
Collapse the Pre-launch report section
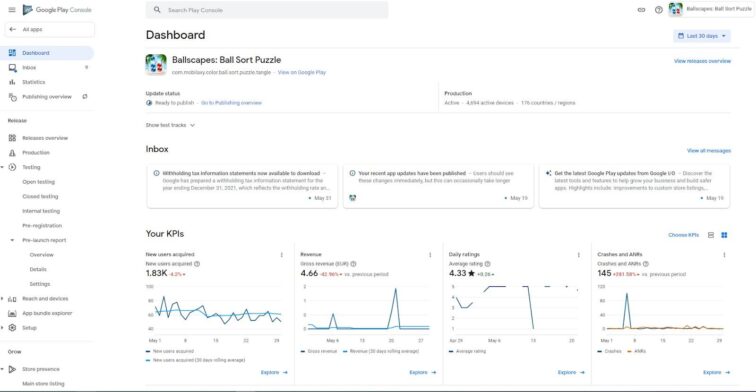[13, 240]
